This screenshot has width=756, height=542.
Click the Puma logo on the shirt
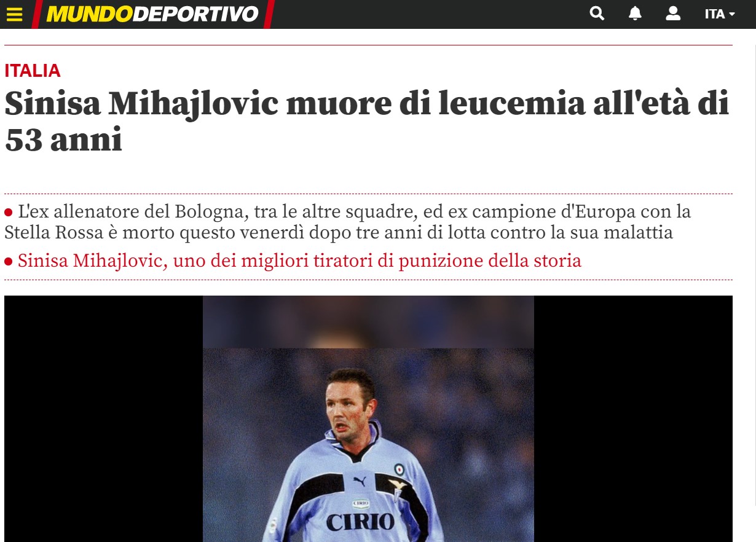point(360,481)
